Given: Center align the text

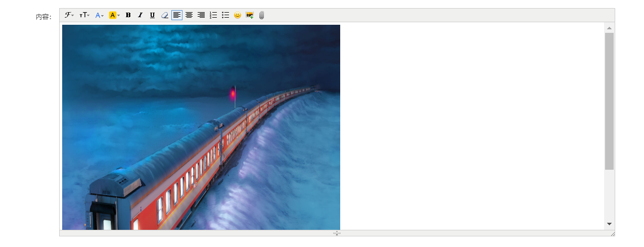Looking at the screenshot, I should (189, 15).
